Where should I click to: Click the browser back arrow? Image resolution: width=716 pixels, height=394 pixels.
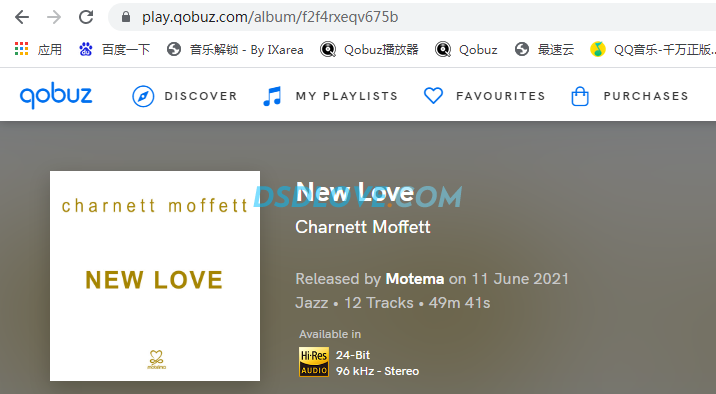(x=21, y=17)
